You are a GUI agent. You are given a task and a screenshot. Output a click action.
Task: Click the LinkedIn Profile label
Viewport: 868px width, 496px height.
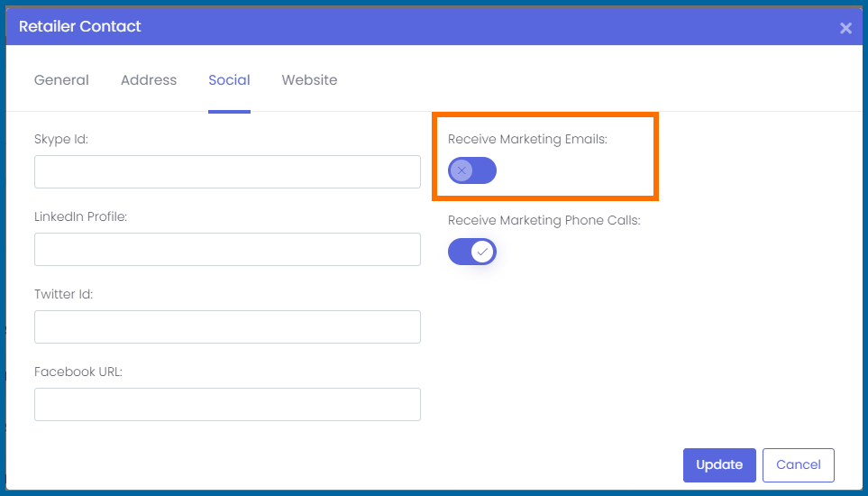[81, 217]
